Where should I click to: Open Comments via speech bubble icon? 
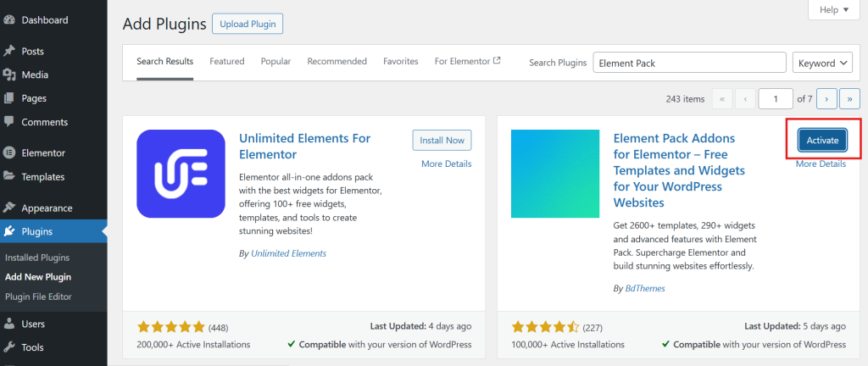(x=9, y=122)
